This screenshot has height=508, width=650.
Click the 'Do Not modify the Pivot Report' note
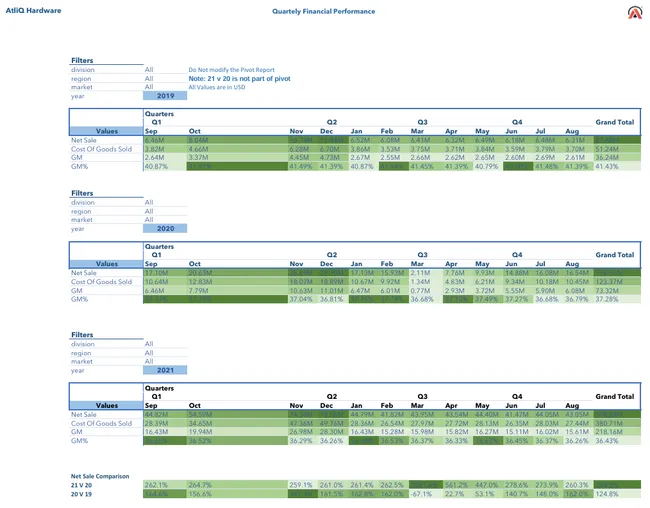[x=231, y=70]
